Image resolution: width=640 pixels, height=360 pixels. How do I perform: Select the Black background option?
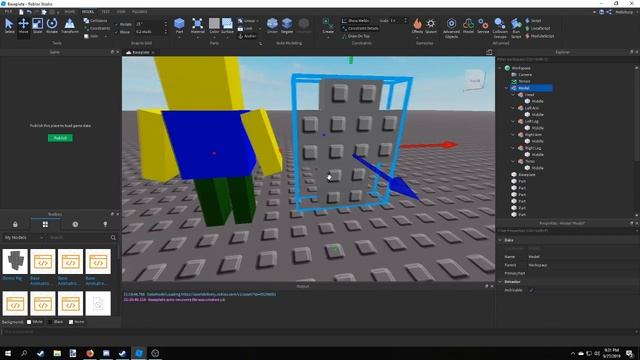(x=56, y=322)
